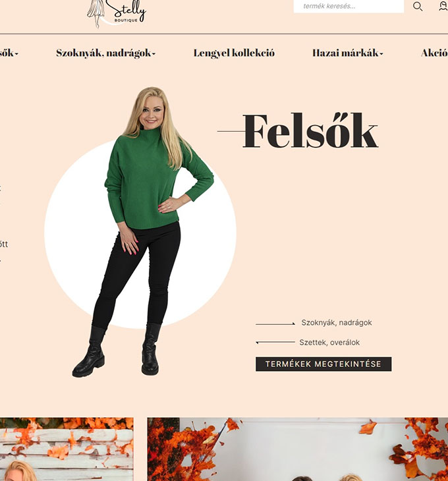Click the Stelly Boutique logo
Screen dimensions: 448x481
(x=116, y=13)
